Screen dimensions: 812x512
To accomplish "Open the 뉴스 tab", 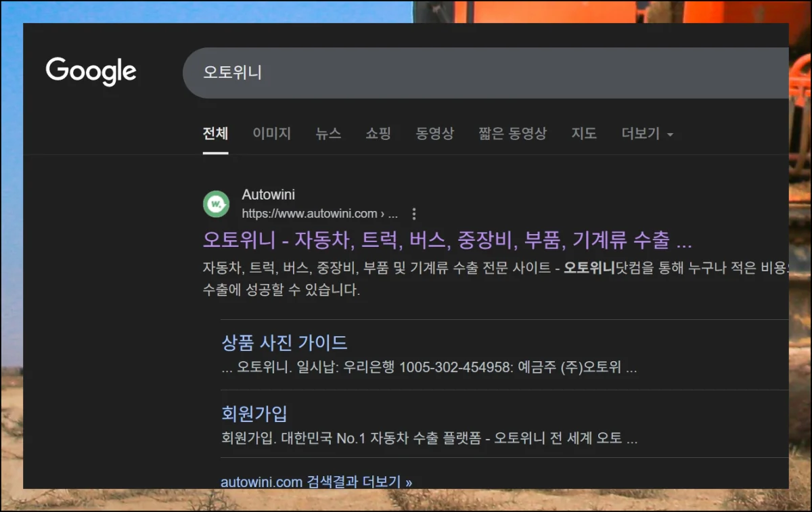I will pyautogui.click(x=328, y=134).
